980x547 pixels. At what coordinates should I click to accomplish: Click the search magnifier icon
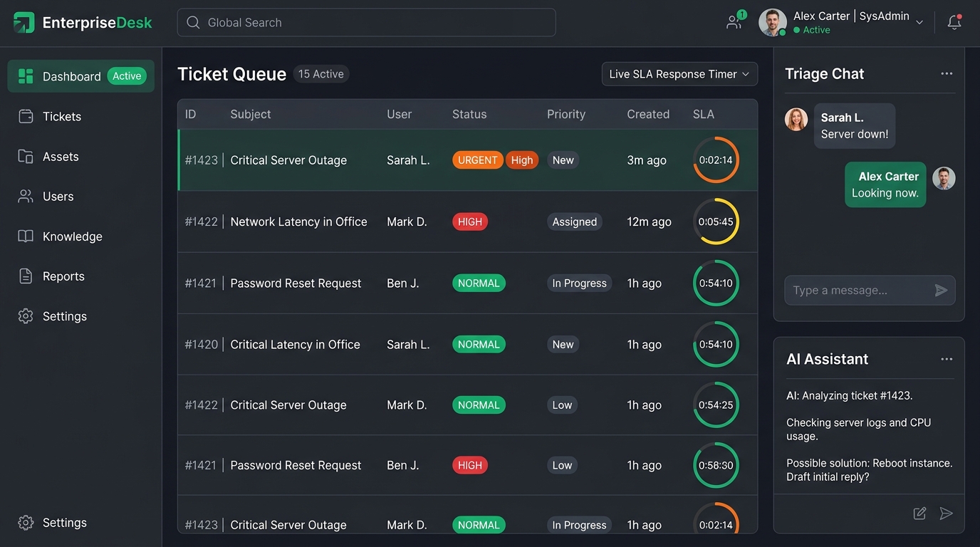[x=193, y=23]
